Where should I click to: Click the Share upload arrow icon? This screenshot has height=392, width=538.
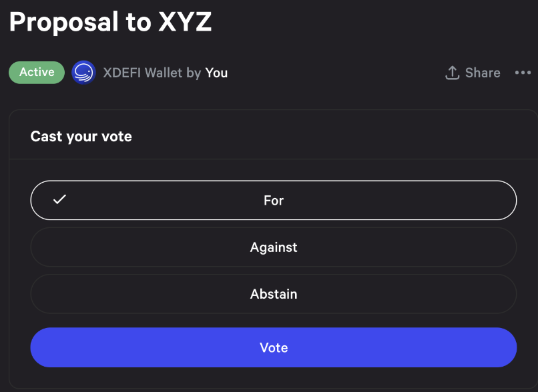tap(453, 73)
